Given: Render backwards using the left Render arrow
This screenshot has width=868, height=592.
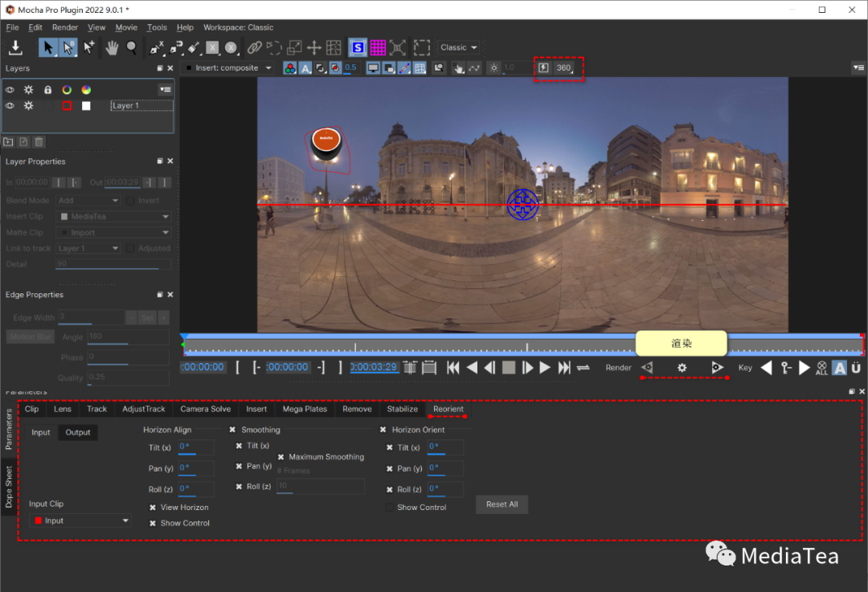Looking at the screenshot, I should tap(647, 367).
